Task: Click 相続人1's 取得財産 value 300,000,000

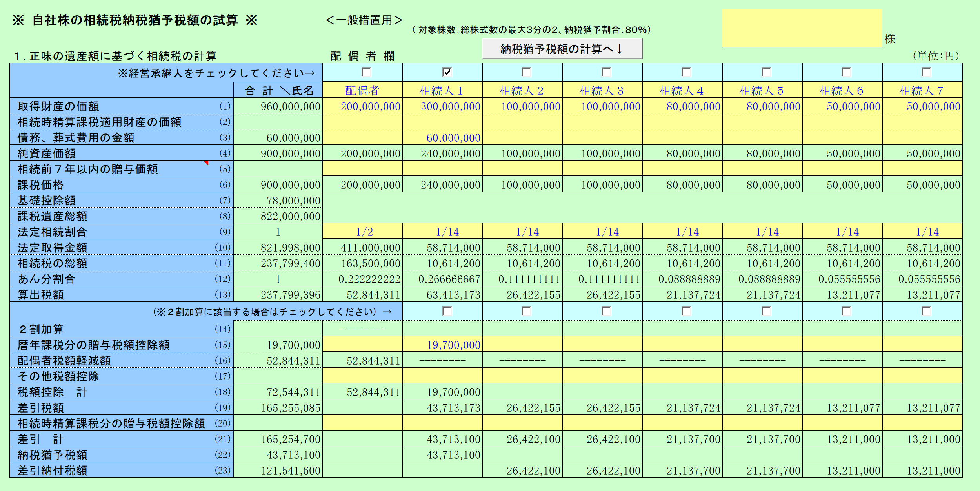Action: tap(442, 106)
